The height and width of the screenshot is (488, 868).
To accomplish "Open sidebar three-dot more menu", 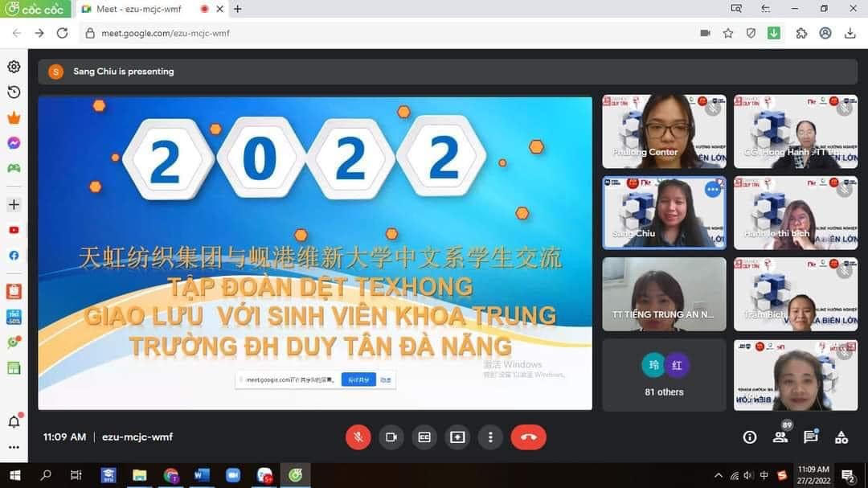I will coord(14,447).
